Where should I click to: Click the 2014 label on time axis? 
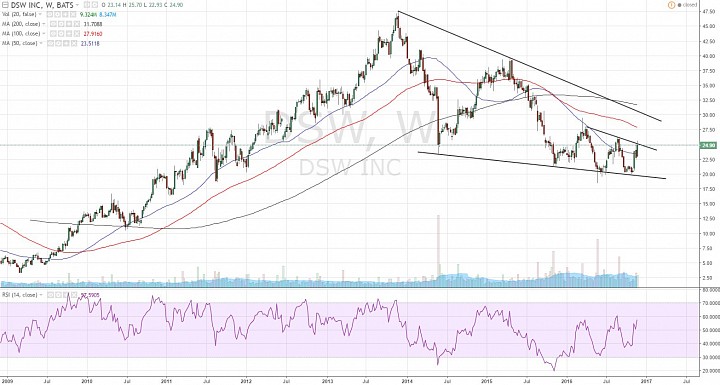407,381
